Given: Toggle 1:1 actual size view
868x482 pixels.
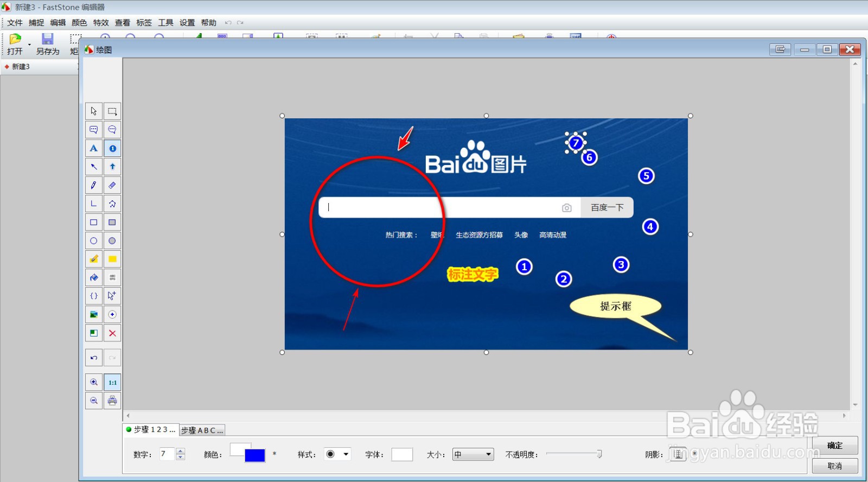Looking at the screenshot, I should (112, 382).
